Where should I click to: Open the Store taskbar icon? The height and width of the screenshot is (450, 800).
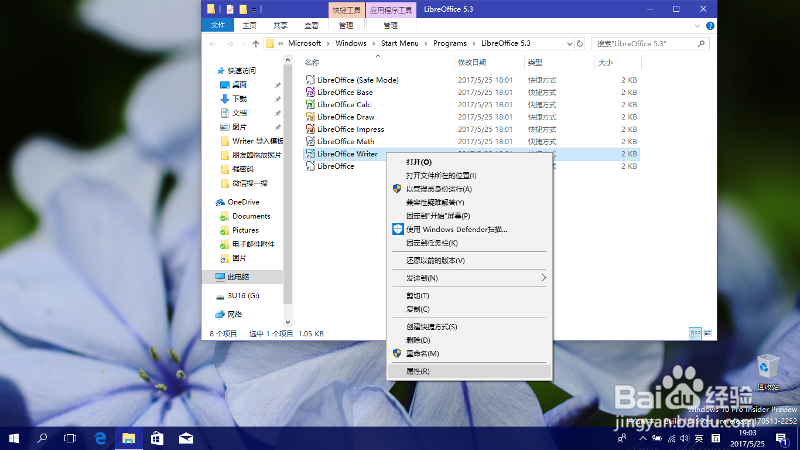(x=157, y=438)
